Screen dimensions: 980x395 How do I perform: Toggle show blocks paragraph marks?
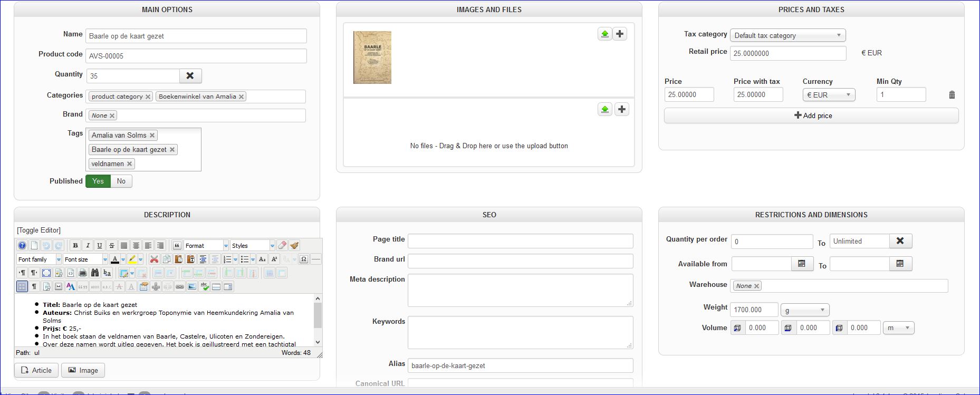(x=34, y=286)
